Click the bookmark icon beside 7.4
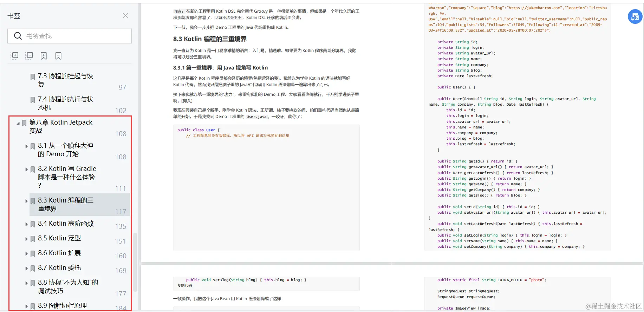 click(33, 100)
